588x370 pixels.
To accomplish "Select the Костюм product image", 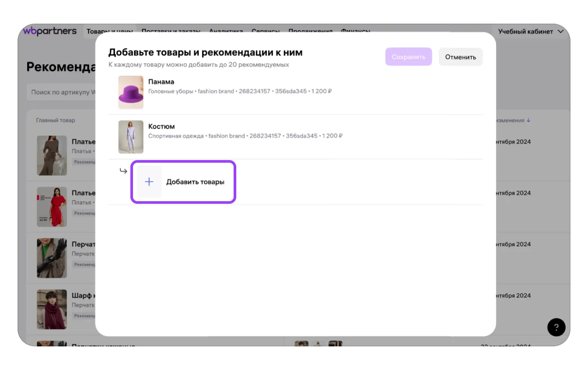I will (x=131, y=137).
